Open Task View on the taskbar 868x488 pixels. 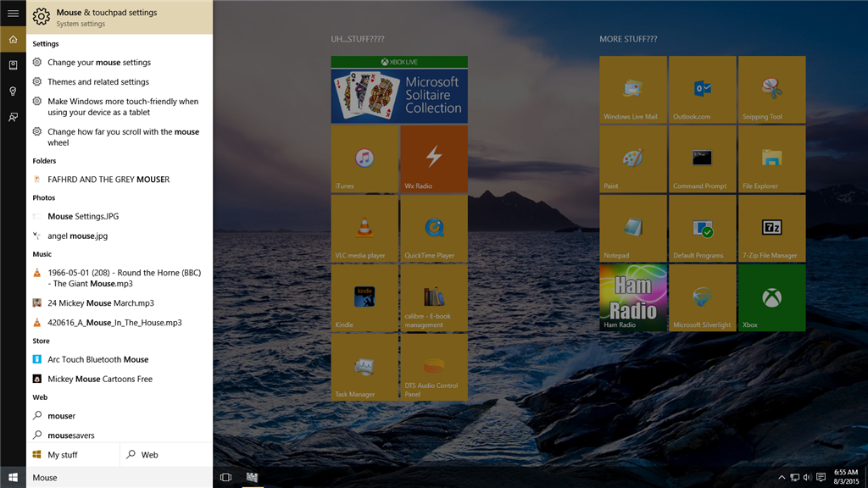pos(225,478)
